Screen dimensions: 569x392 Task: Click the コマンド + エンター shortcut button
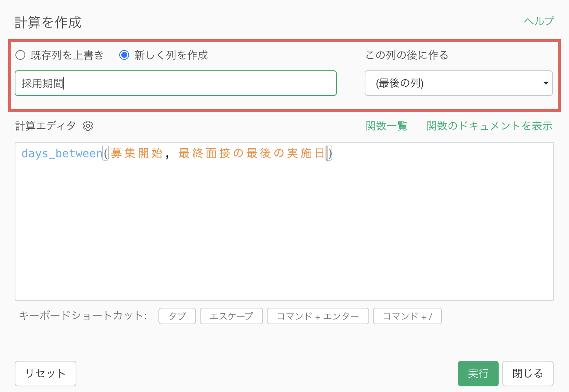point(318,316)
